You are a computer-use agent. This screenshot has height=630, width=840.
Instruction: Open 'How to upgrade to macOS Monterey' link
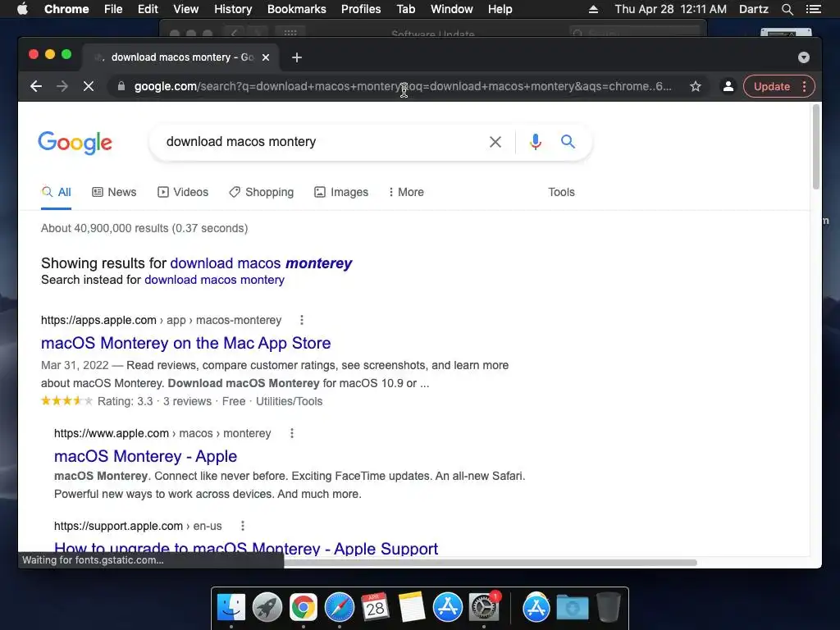pyautogui.click(x=246, y=548)
